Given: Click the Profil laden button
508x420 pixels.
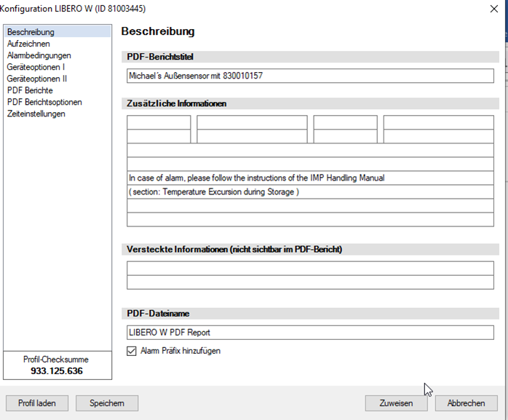Looking at the screenshot, I should [37, 403].
